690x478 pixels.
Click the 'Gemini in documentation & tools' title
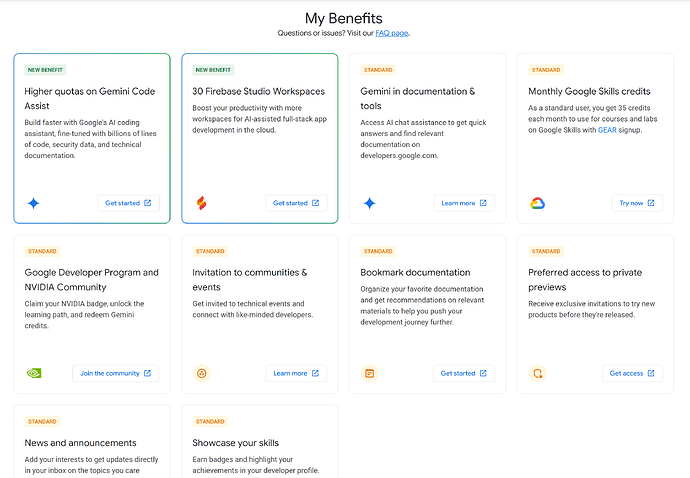[x=418, y=99]
